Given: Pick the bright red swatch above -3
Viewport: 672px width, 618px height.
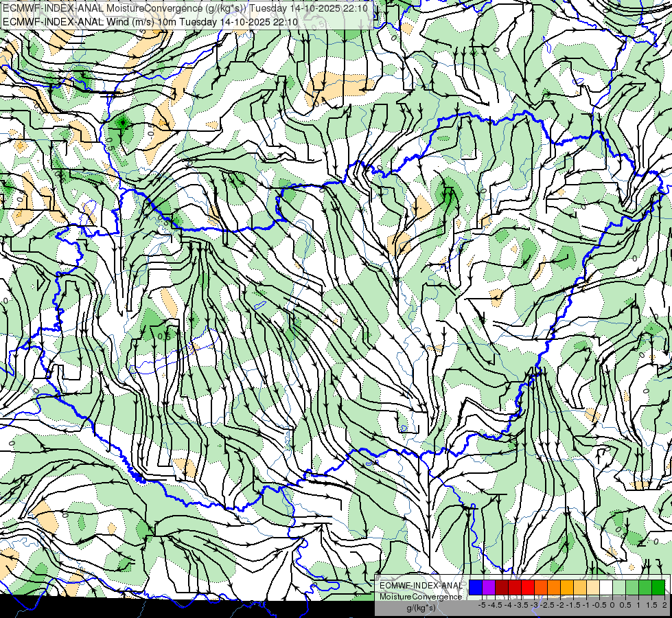Looking at the screenshot, I should [x=528, y=588].
